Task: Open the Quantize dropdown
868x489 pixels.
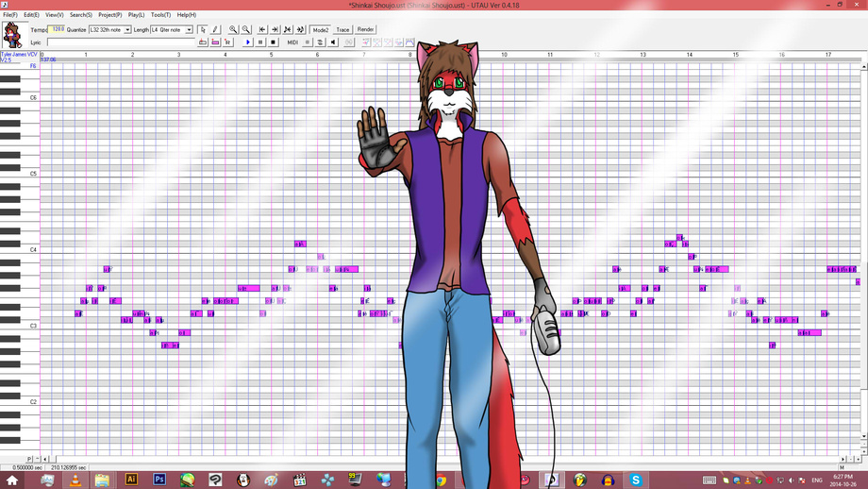Action: click(x=127, y=30)
